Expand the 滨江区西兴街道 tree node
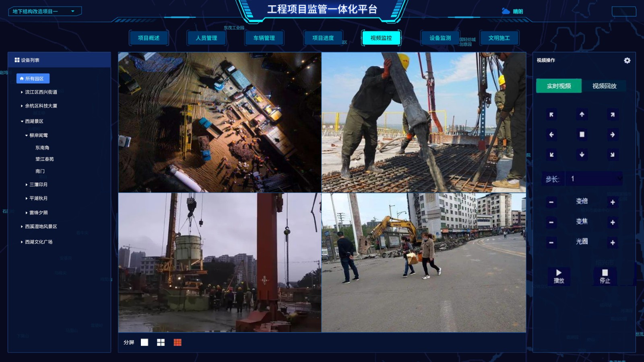644x362 pixels. (22, 92)
